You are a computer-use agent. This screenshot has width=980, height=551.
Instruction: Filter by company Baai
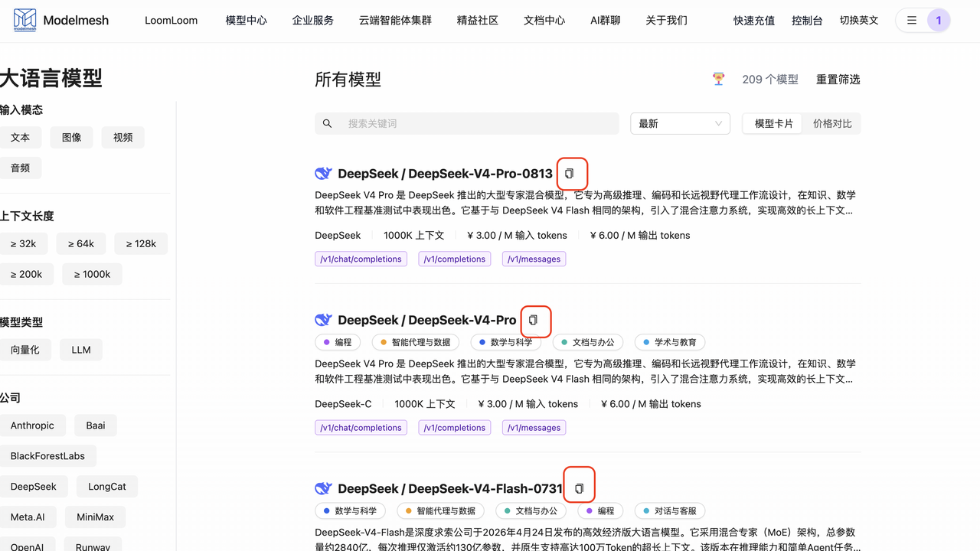pyautogui.click(x=96, y=426)
